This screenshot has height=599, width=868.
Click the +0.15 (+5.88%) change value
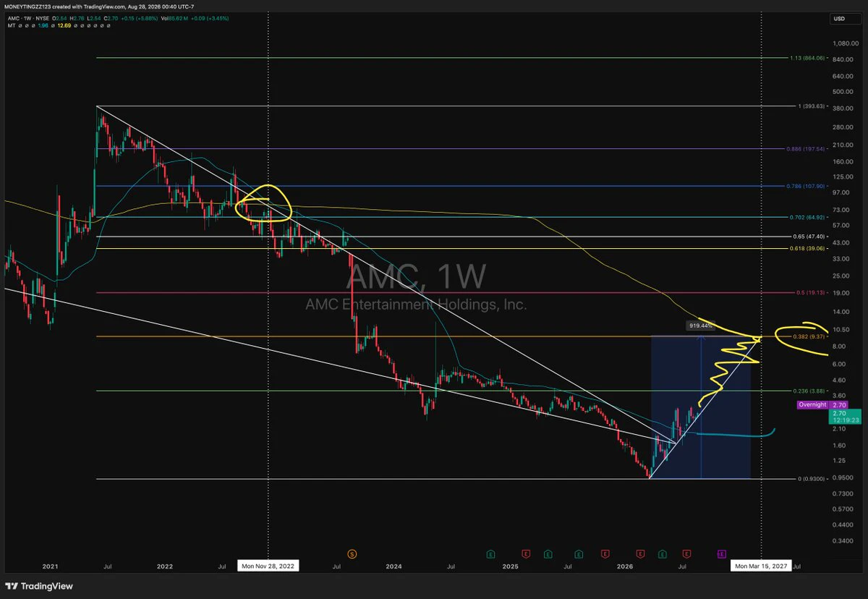140,18
